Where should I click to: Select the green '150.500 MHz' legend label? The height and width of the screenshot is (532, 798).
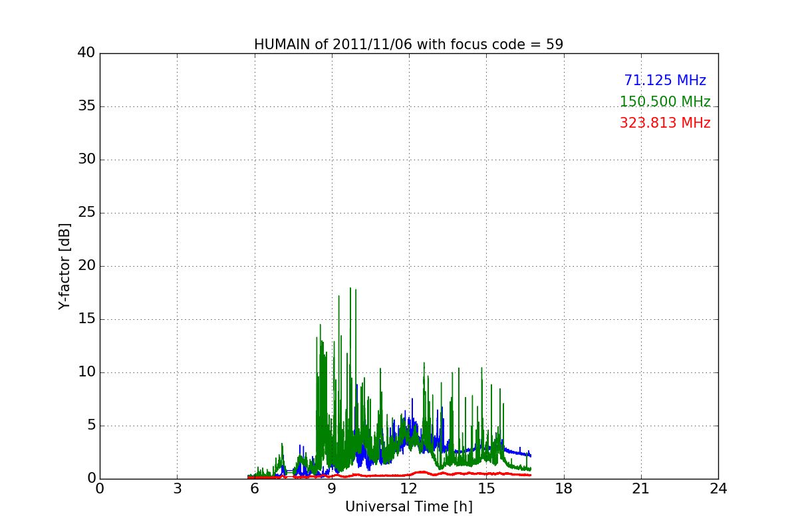tap(665, 102)
